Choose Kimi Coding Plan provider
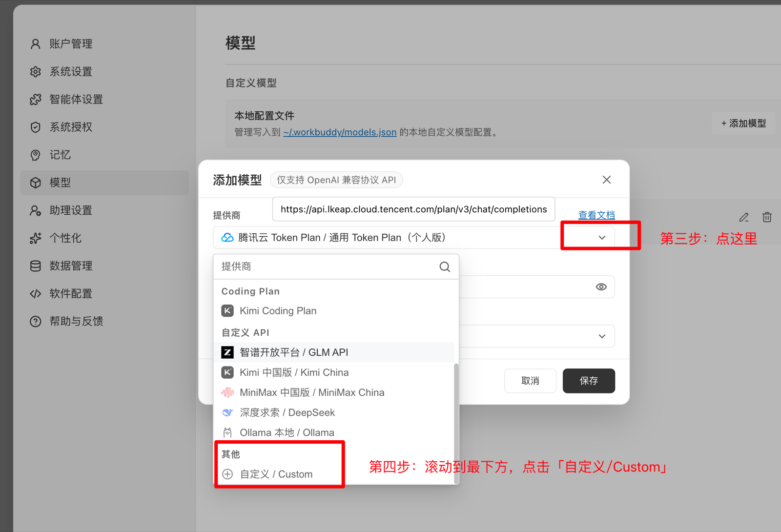 tap(334, 311)
